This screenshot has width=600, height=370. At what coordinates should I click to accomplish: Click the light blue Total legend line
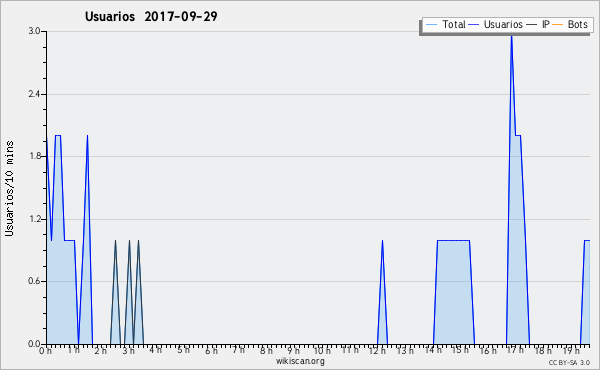pos(431,25)
